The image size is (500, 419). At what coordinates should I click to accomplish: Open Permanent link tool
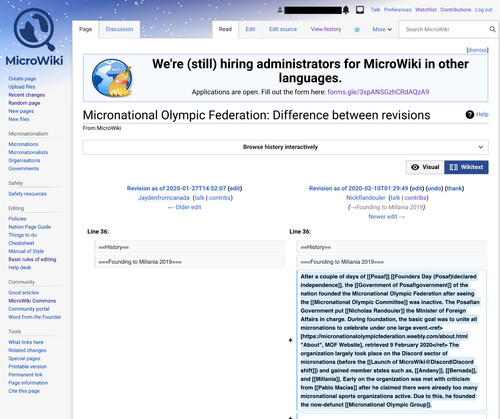[25, 375]
